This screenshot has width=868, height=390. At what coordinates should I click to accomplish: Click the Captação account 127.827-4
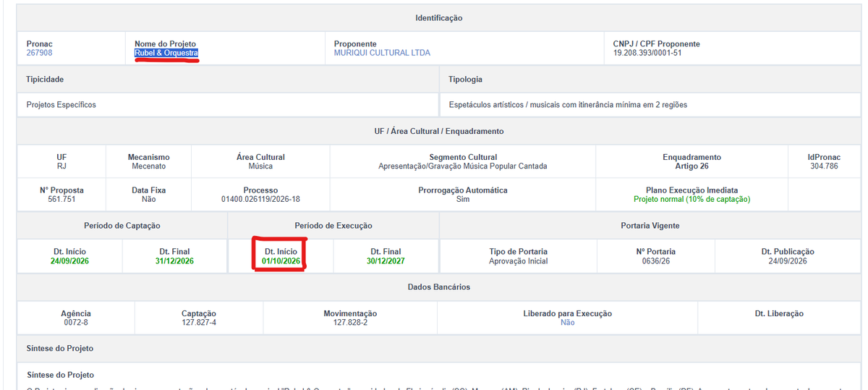[199, 323]
